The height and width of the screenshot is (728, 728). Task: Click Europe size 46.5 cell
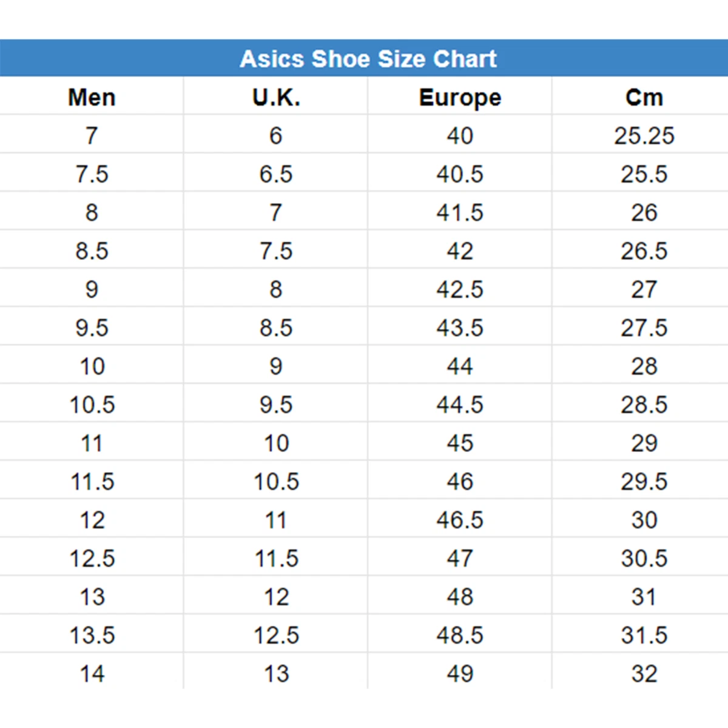click(460, 520)
